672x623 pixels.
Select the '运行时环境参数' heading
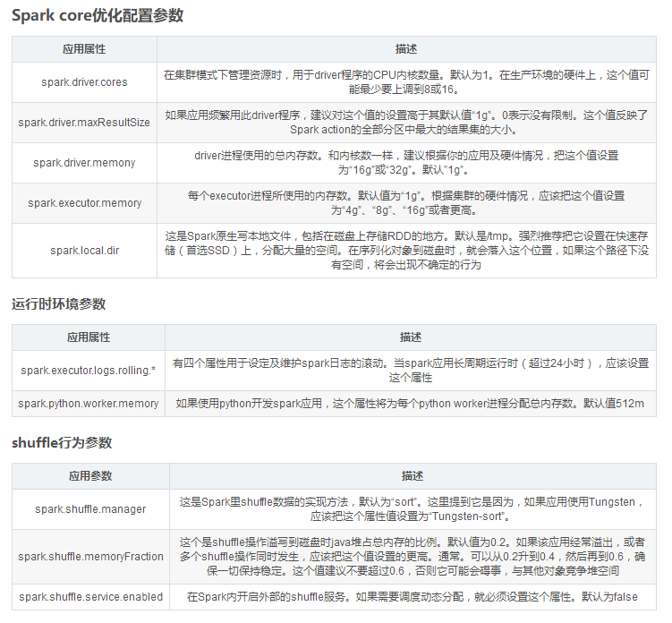pos(59,304)
